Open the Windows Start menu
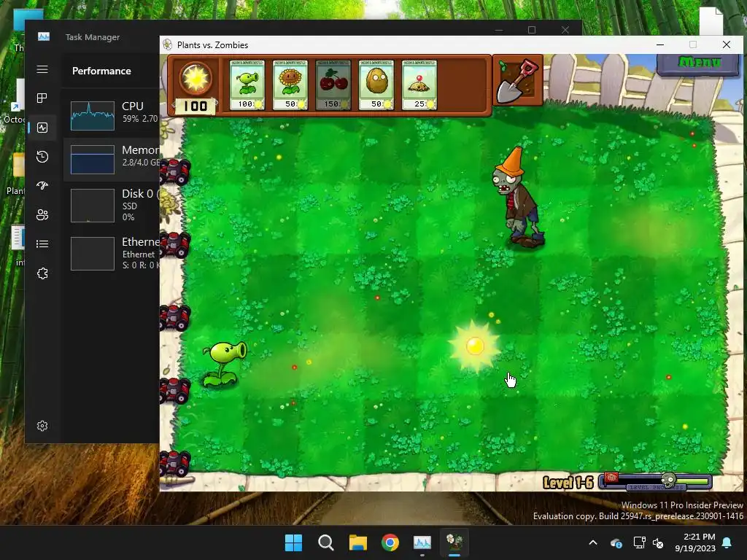The image size is (747, 560). [293, 542]
